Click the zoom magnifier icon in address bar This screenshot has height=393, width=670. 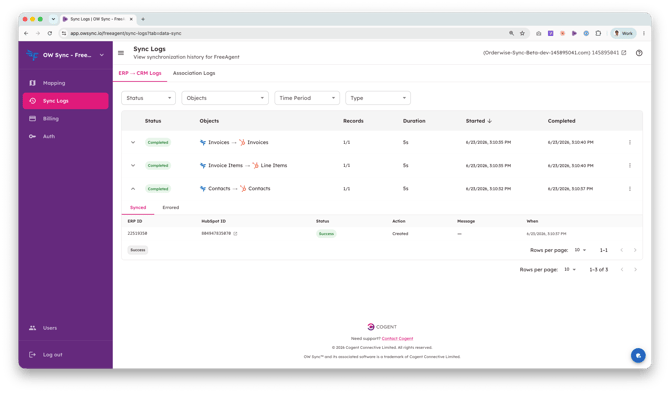coord(511,33)
